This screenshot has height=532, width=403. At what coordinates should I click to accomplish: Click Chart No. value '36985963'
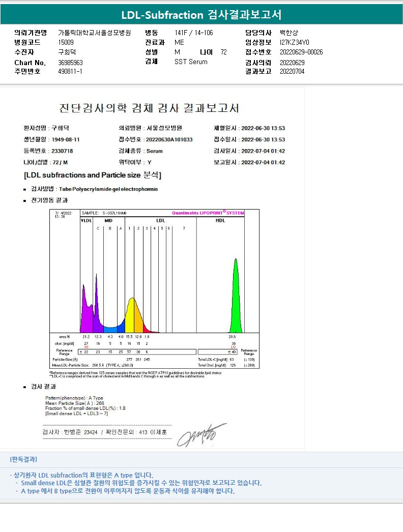70,63
